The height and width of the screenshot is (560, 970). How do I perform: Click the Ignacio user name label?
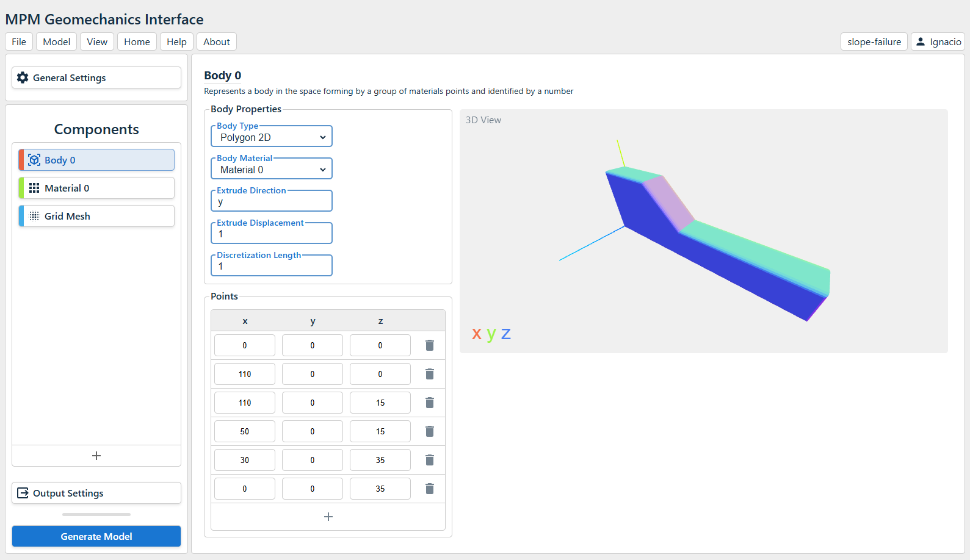coord(946,41)
